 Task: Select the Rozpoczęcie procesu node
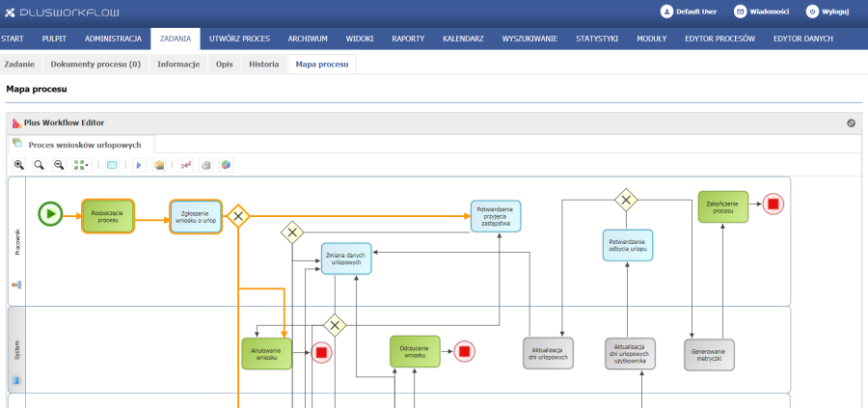pyautogui.click(x=108, y=216)
